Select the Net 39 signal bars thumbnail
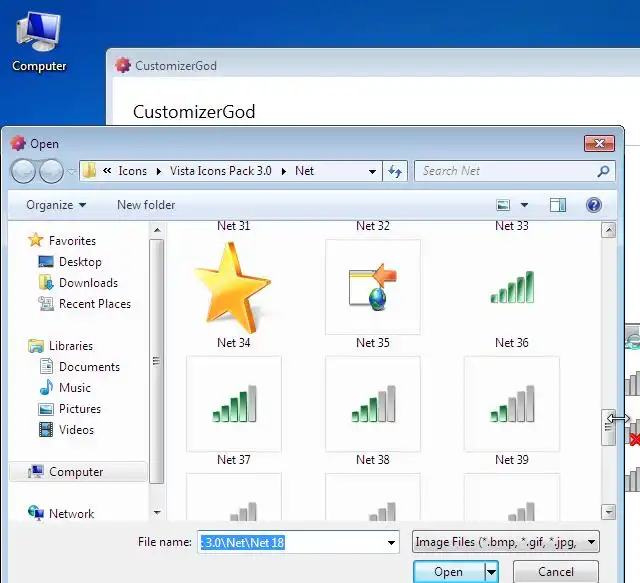This screenshot has width=640, height=583. [x=512, y=404]
